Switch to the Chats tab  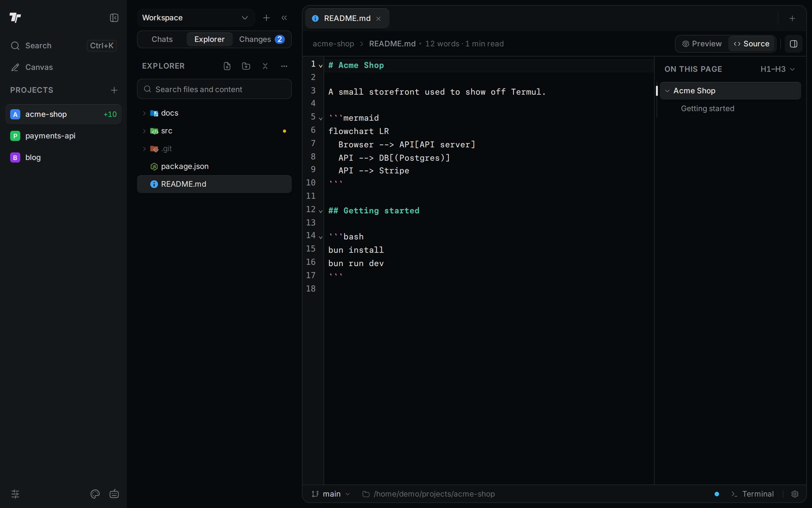pos(162,39)
